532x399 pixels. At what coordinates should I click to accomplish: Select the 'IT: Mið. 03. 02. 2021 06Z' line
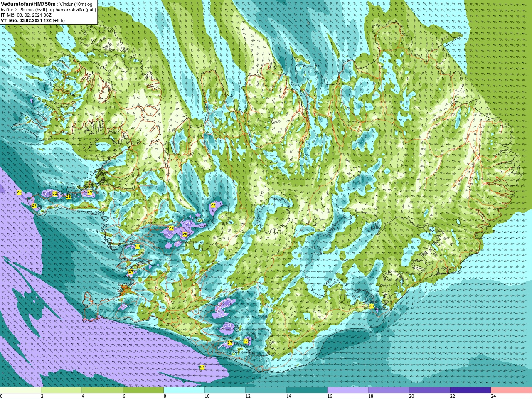(26, 15)
